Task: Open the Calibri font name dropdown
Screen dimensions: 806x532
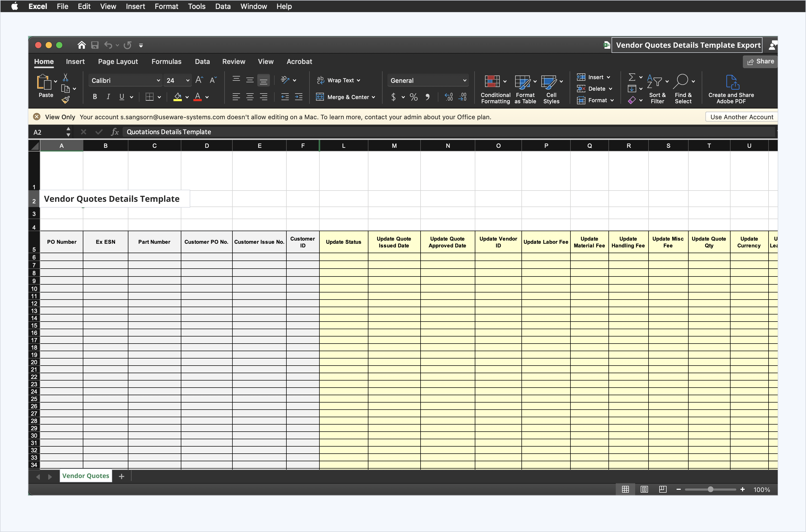Action: tap(158, 80)
